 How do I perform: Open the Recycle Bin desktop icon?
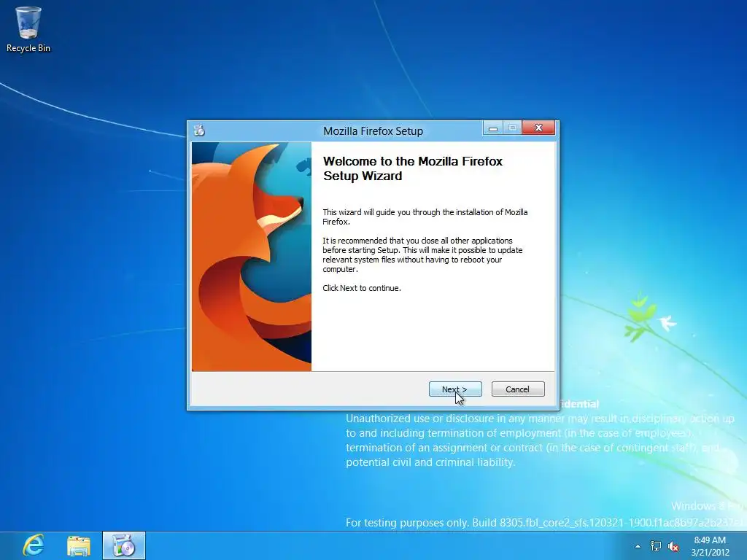click(28, 29)
